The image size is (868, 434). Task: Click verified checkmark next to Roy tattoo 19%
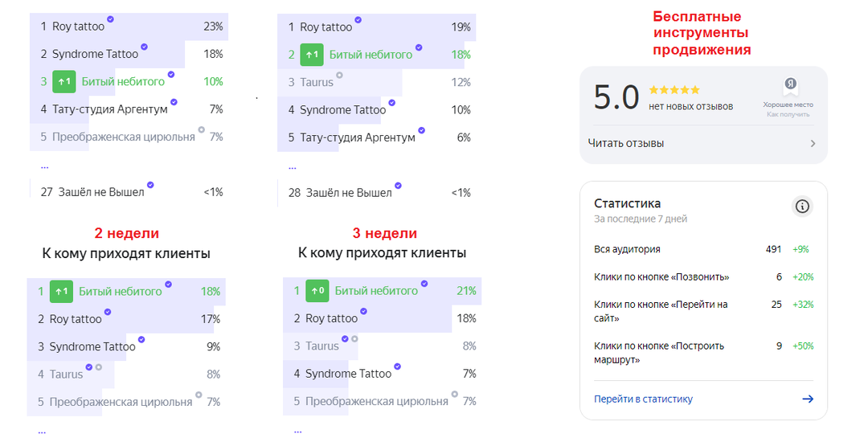[x=358, y=20]
